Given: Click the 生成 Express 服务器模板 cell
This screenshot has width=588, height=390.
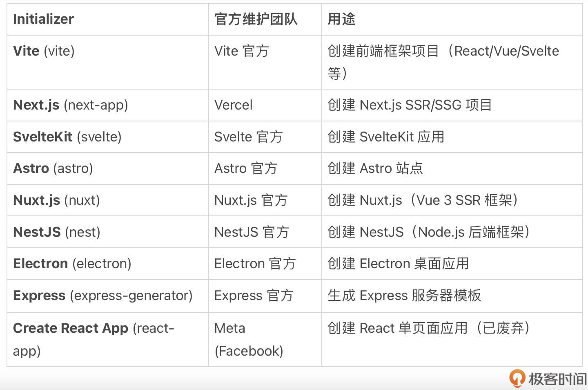Looking at the screenshot, I should [404, 296].
